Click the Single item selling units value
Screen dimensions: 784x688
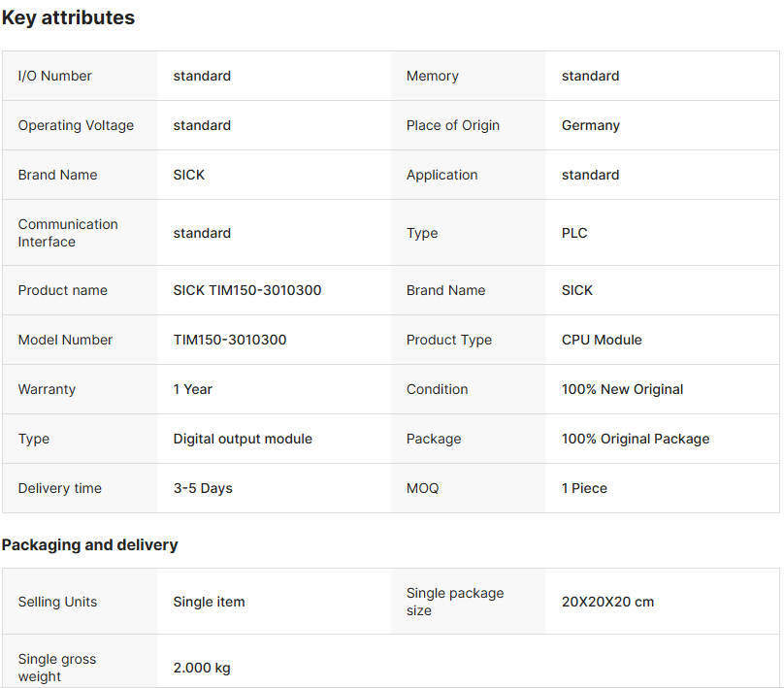(x=209, y=602)
